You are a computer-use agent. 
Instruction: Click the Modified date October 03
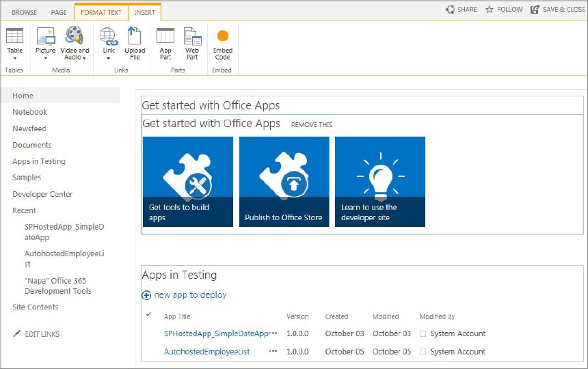(x=392, y=333)
